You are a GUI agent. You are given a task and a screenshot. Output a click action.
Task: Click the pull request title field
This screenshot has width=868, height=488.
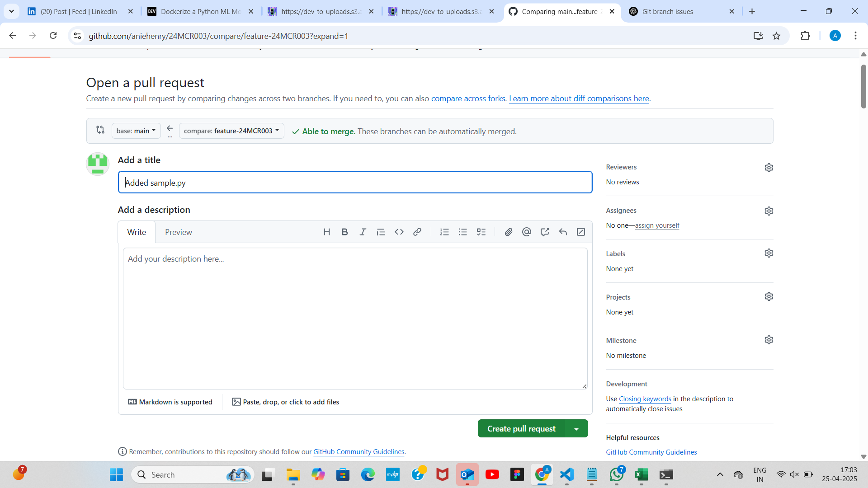tap(355, 183)
